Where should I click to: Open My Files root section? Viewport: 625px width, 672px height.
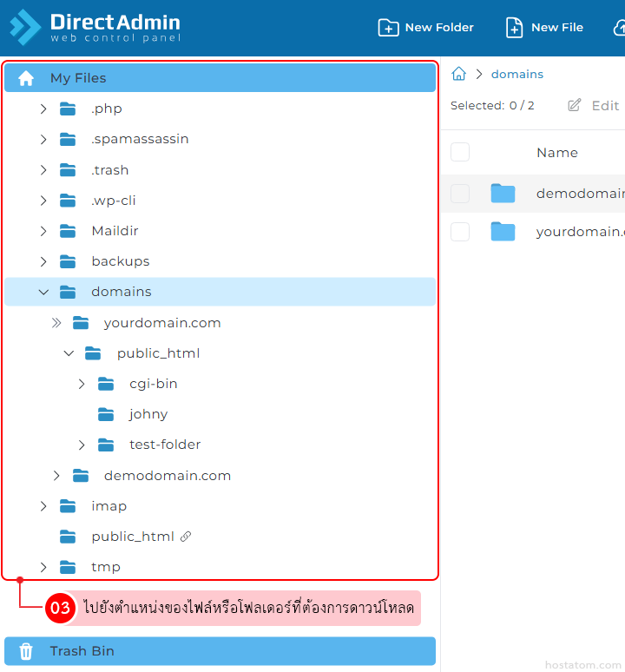pyautogui.click(x=78, y=78)
